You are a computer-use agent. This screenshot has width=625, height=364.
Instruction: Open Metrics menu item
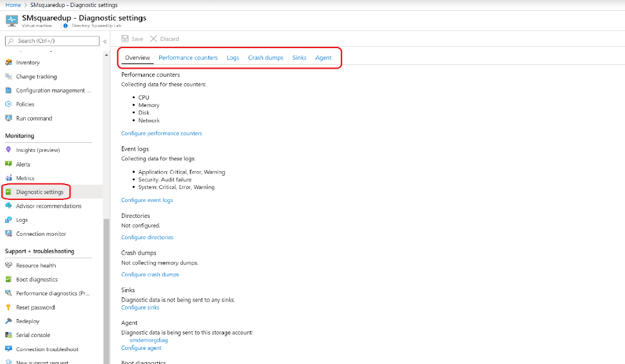[25, 178]
